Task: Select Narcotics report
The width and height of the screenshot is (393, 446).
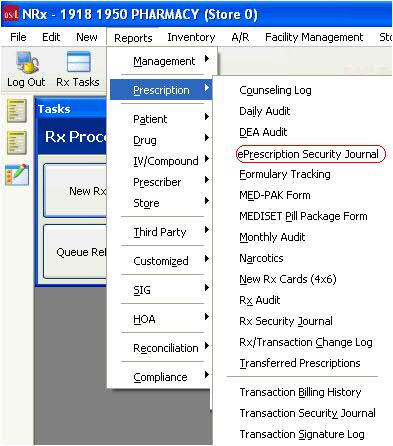Action: (x=261, y=258)
